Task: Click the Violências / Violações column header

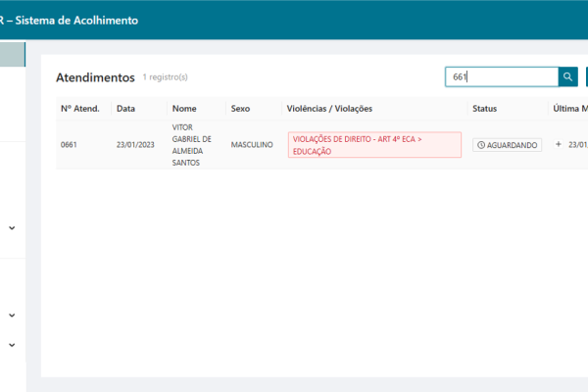Action: coord(329,108)
